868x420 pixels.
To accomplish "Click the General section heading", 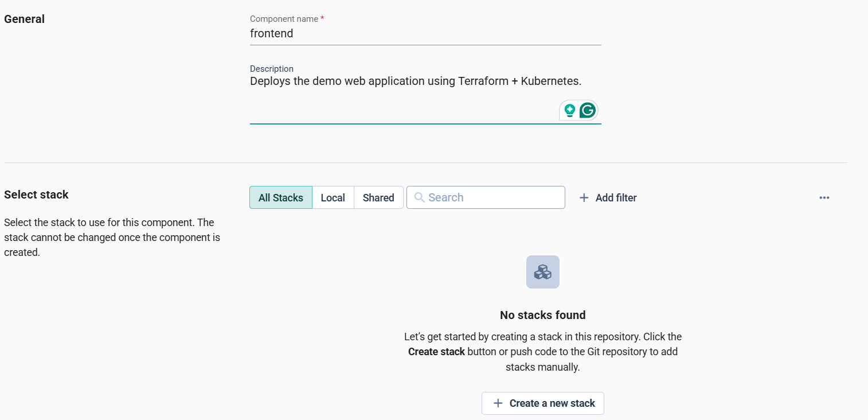I will point(24,19).
